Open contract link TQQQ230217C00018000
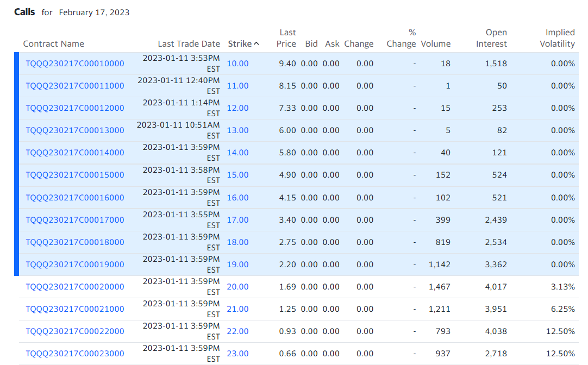Viewport: 588px width, 365px height. pos(75,242)
